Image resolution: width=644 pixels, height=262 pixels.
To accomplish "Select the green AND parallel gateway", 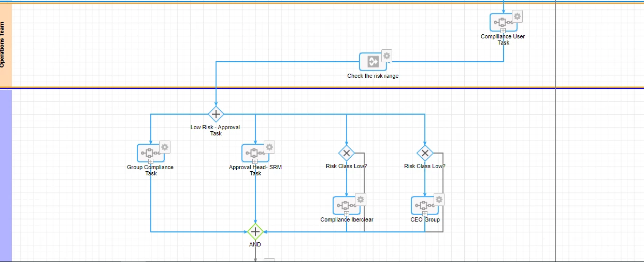I will 255,232.
